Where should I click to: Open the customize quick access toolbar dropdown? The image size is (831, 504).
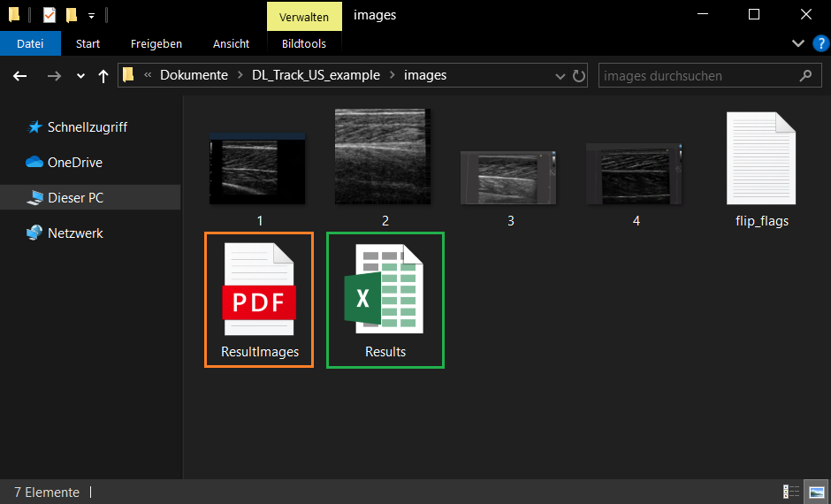[91, 15]
